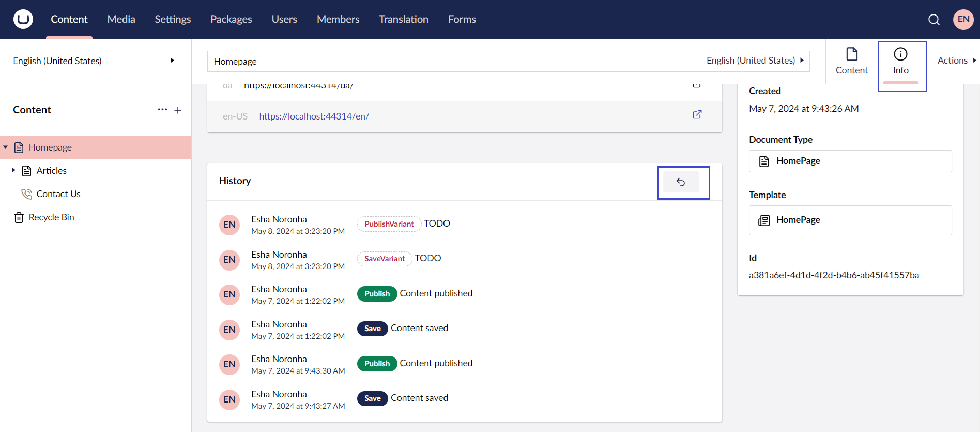The image size is (980, 432).
Task: Open the Actions dropdown menu
Action: tap(956, 61)
